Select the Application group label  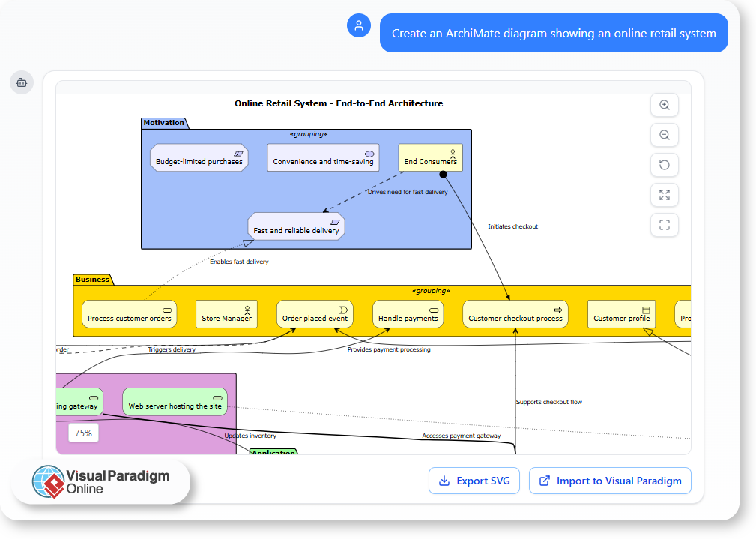(x=273, y=452)
